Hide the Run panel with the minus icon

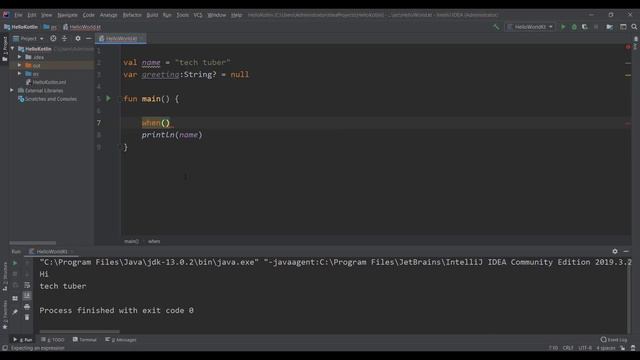(x=626, y=251)
